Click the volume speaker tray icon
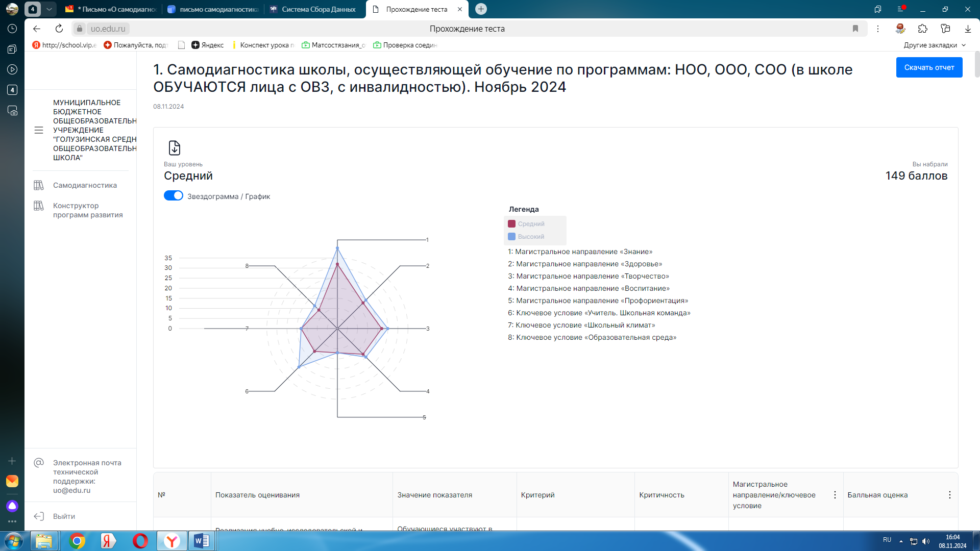 (x=926, y=541)
